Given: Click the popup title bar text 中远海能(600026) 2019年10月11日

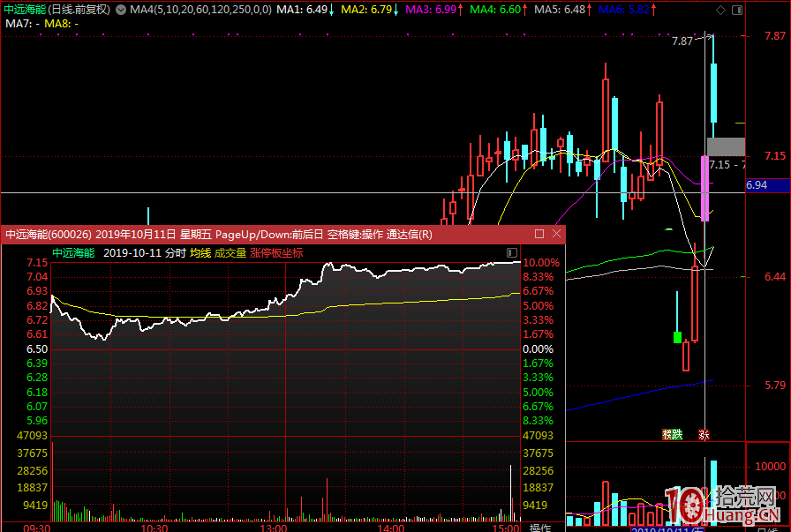Looking at the screenshot, I should point(90,235).
